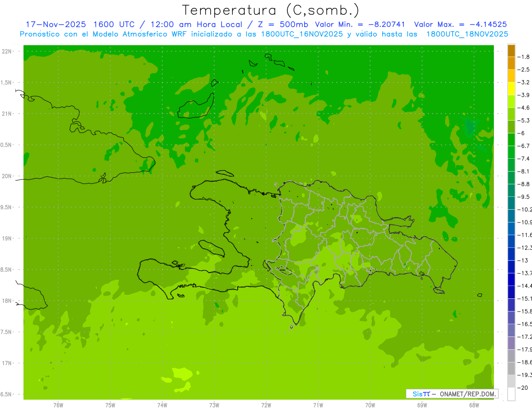Click the '18N' latitude label
This screenshot has height=411, width=532.
(8, 301)
